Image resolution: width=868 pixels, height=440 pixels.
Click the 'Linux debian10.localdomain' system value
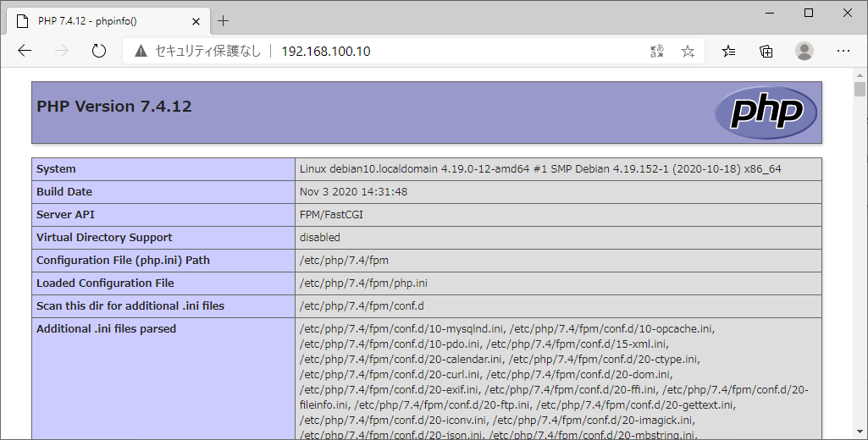point(540,169)
